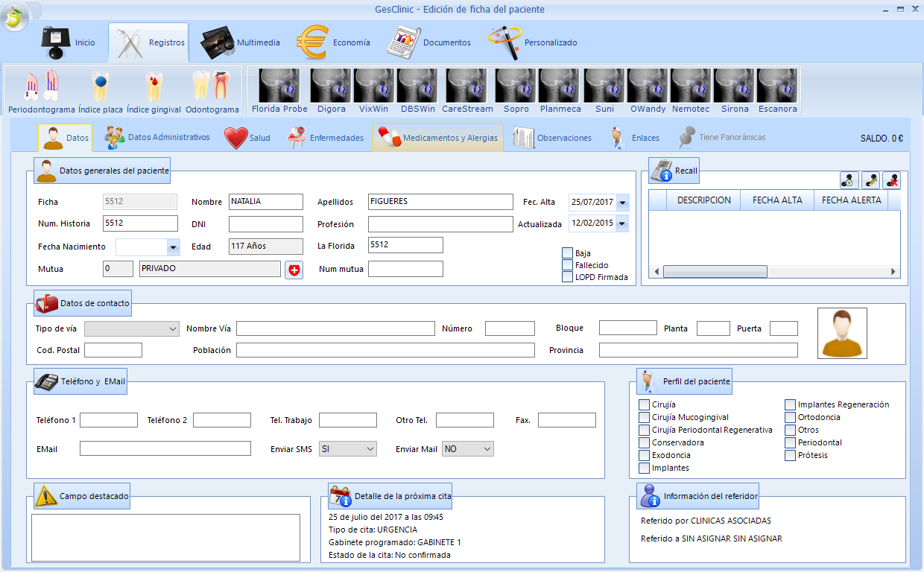Open the Periodontograma tool

pyautogui.click(x=42, y=92)
